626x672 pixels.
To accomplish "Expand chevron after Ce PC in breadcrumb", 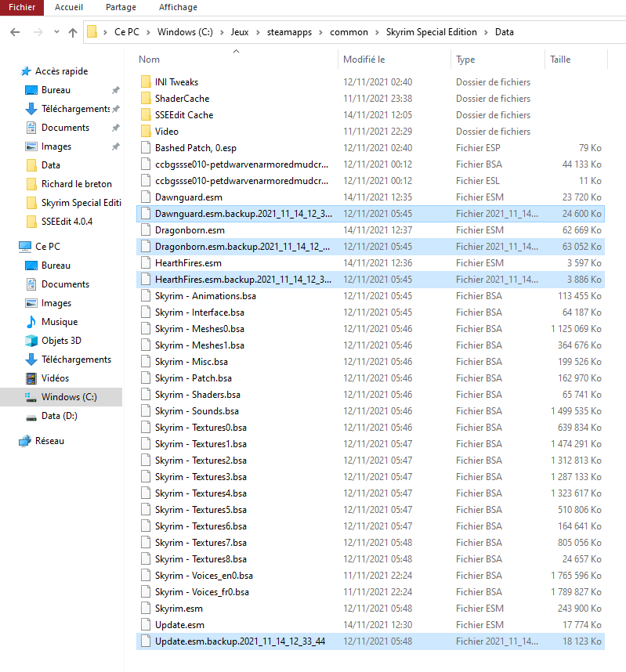I will (148, 32).
